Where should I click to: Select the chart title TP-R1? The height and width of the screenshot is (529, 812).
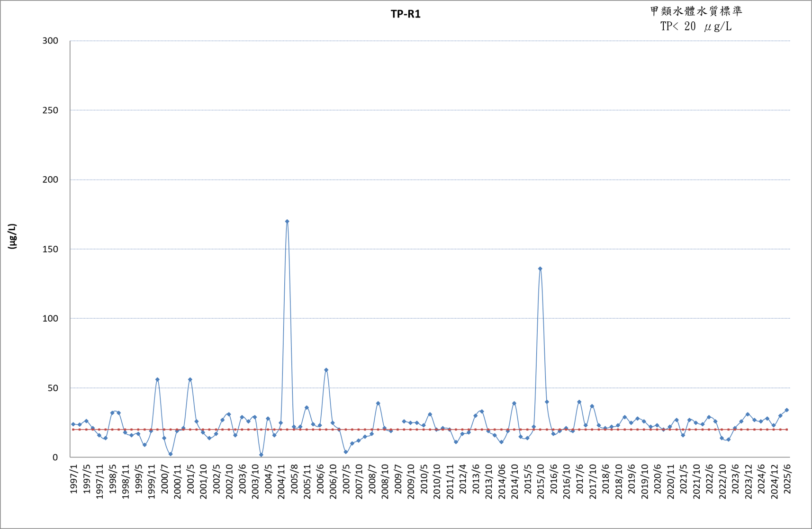[406, 14]
